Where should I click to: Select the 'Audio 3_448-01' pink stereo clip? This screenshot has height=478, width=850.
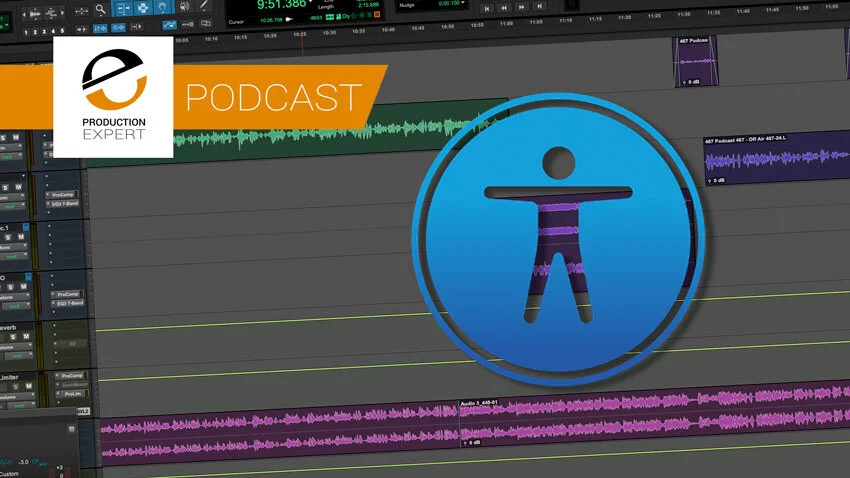coord(654,415)
